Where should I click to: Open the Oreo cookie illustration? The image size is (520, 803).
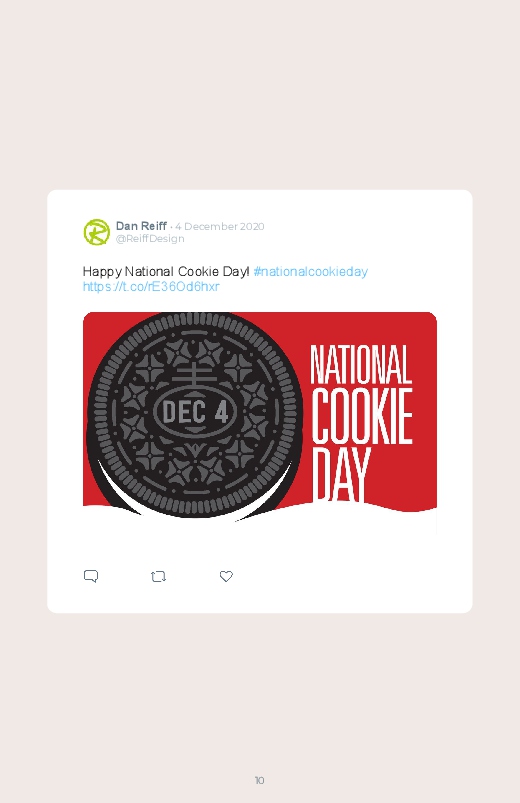click(x=194, y=414)
